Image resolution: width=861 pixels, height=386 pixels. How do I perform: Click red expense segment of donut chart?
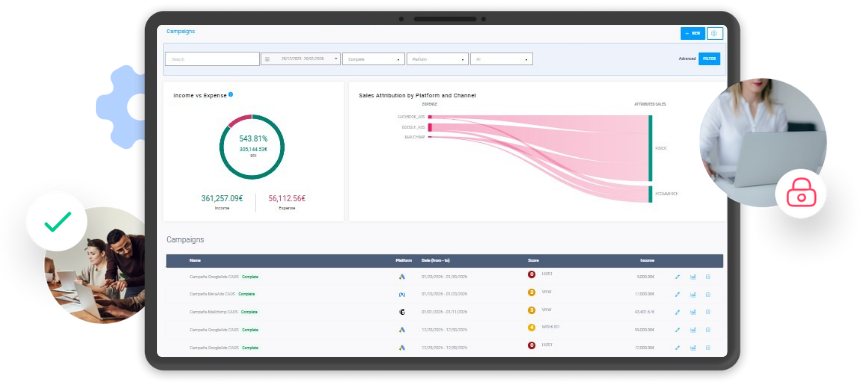coord(239,119)
